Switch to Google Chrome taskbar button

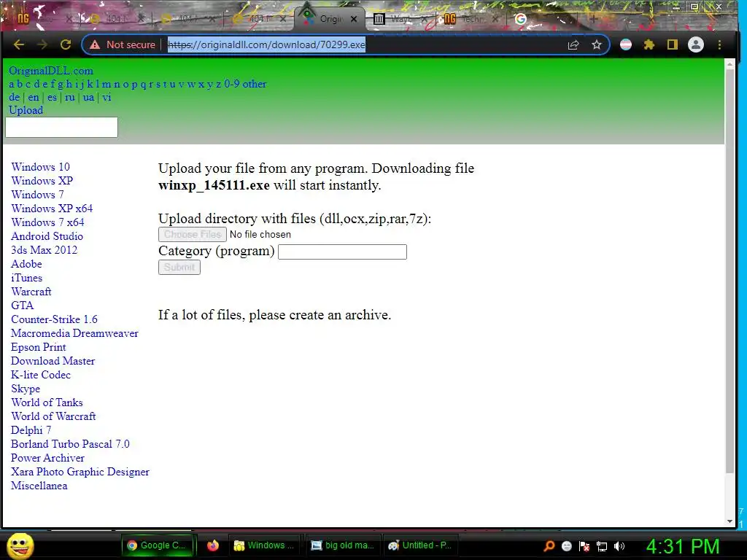click(x=158, y=545)
